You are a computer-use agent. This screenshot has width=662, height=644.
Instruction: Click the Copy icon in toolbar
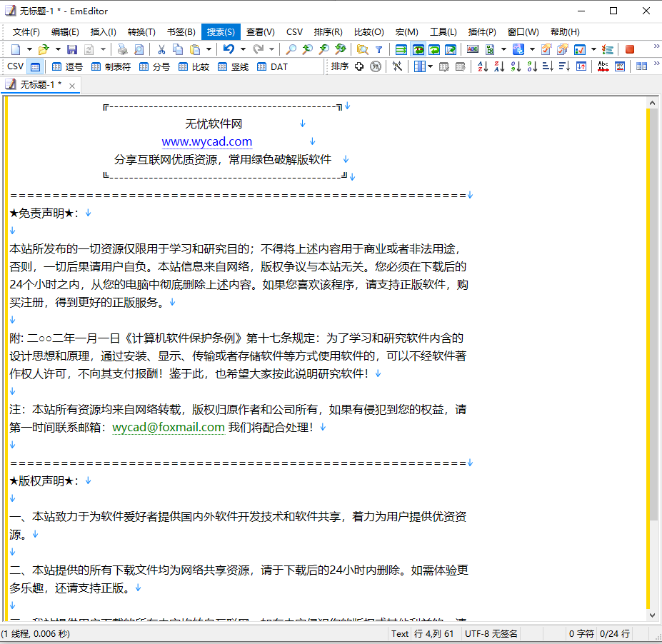tap(177, 49)
